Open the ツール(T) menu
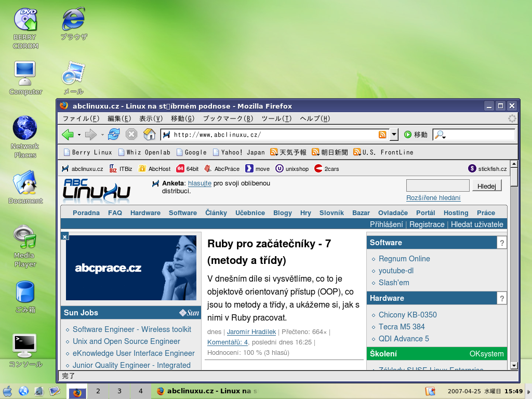532x399 pixels. point(276,118)
